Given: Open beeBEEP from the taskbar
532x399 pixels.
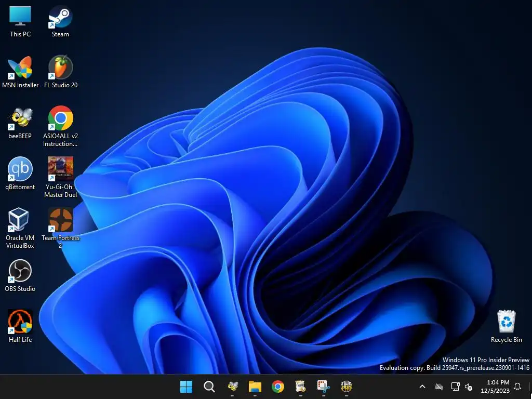Looking at the screenshot, I should point(232,387).
